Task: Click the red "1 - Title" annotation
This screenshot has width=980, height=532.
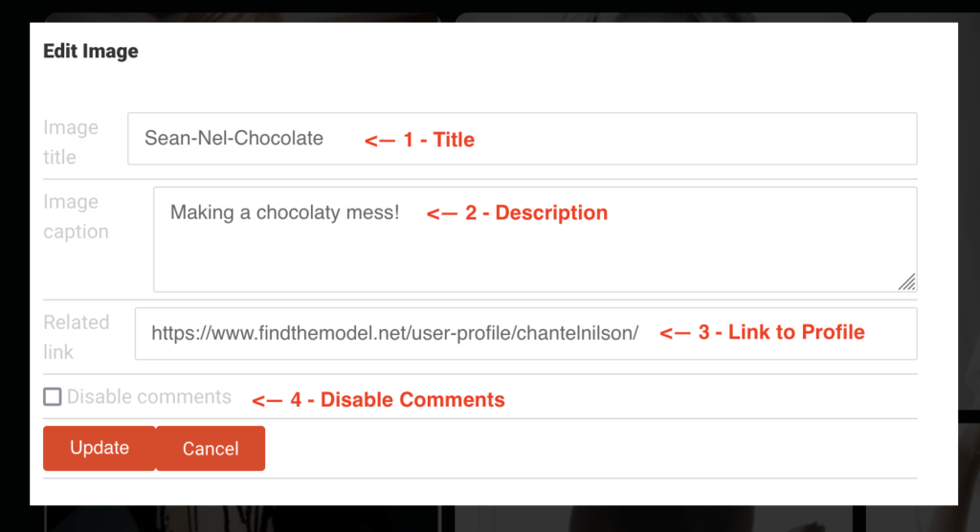Action: coord(419,140)
